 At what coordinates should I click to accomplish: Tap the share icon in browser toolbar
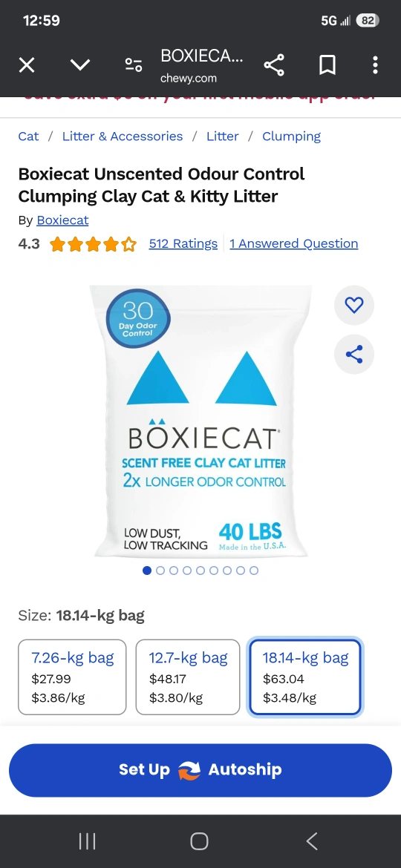pos(273,65)
